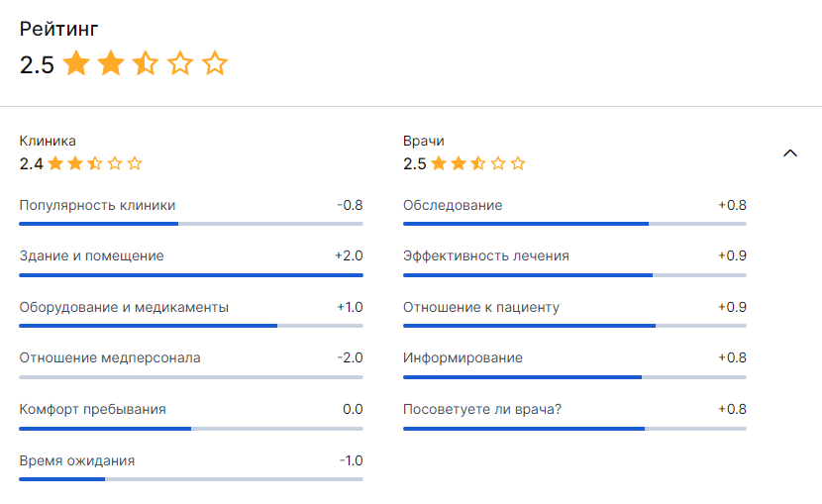This screenshot has height=504, width=822.
Task: Click the Отношение медперсонала label
Action: point(110,357)
